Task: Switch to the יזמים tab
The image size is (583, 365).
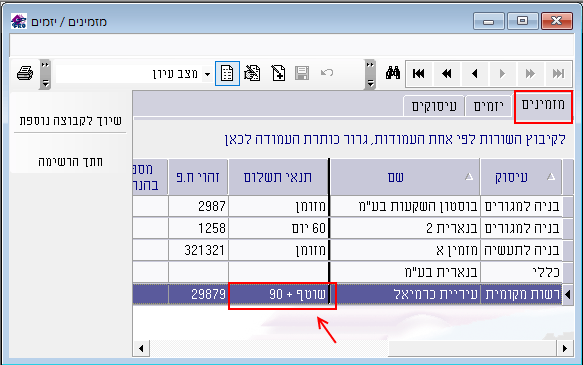Action: pyautogui.click(x=489, y=106)
